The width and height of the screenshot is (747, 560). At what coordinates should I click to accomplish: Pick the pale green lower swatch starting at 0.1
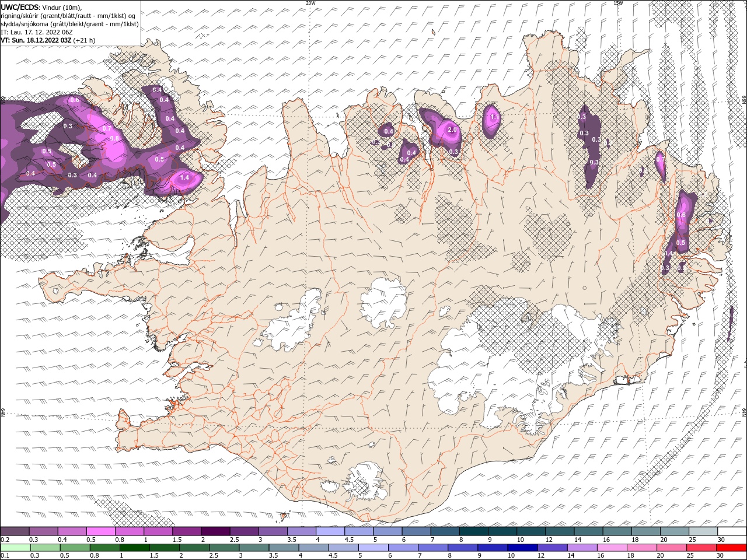(15, 547)
